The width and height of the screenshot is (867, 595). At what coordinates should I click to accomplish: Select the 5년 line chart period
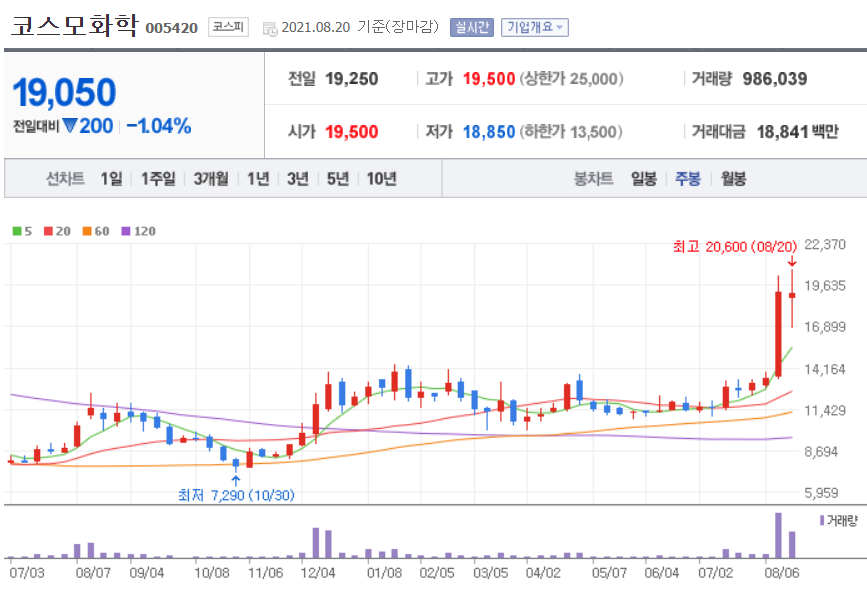337,179
